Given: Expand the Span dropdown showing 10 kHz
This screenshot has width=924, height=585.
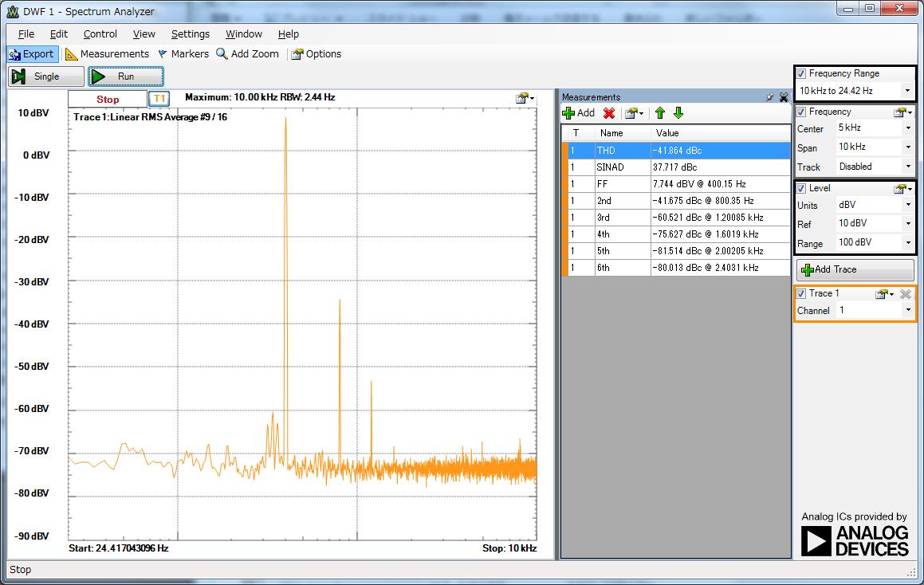Looking at the screenshot, I should coord(908,147).
